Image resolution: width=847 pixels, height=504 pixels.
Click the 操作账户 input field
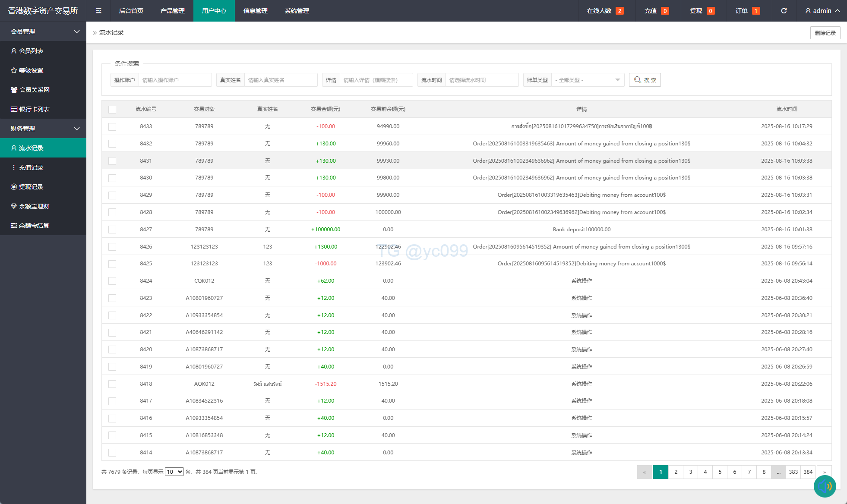[x=175, y=80]
